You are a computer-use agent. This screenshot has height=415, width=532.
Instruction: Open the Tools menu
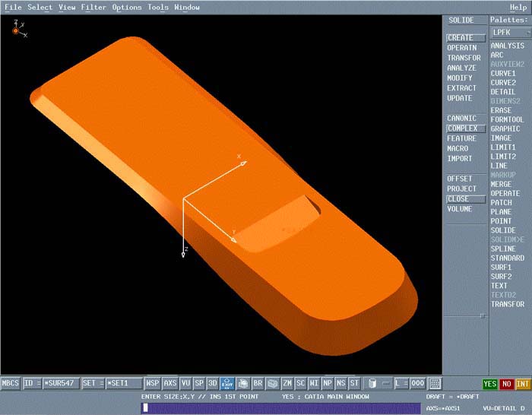158,7
